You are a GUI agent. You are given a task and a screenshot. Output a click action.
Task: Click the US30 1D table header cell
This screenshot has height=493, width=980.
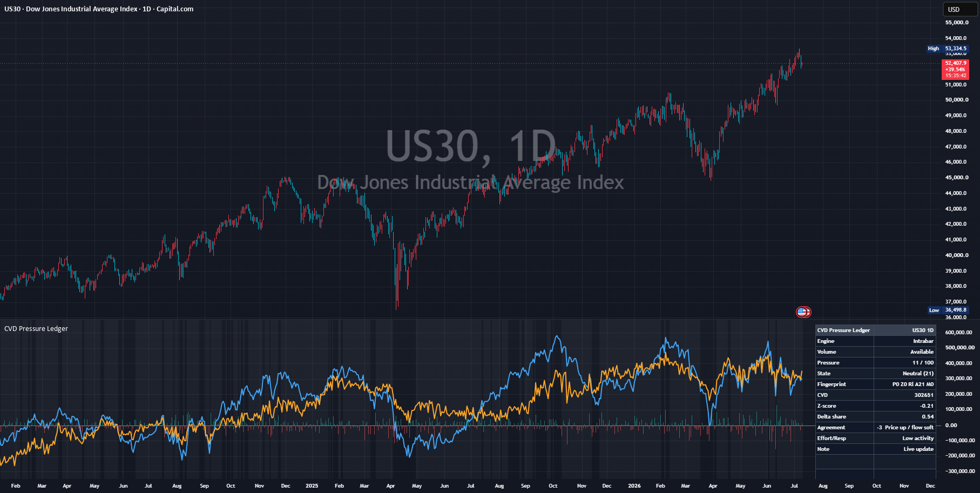[x=905, y=330]
